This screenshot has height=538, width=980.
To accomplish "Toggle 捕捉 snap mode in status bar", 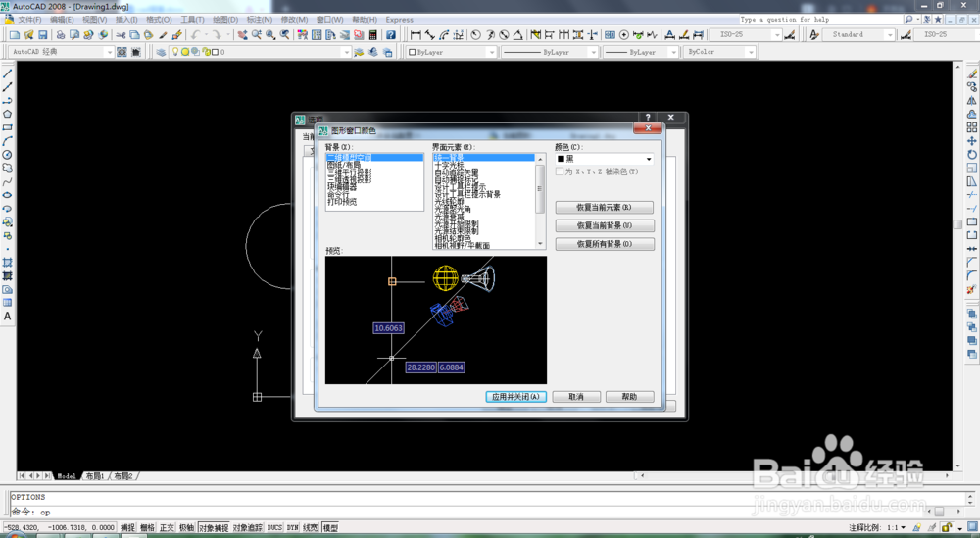I will point(127,528).
